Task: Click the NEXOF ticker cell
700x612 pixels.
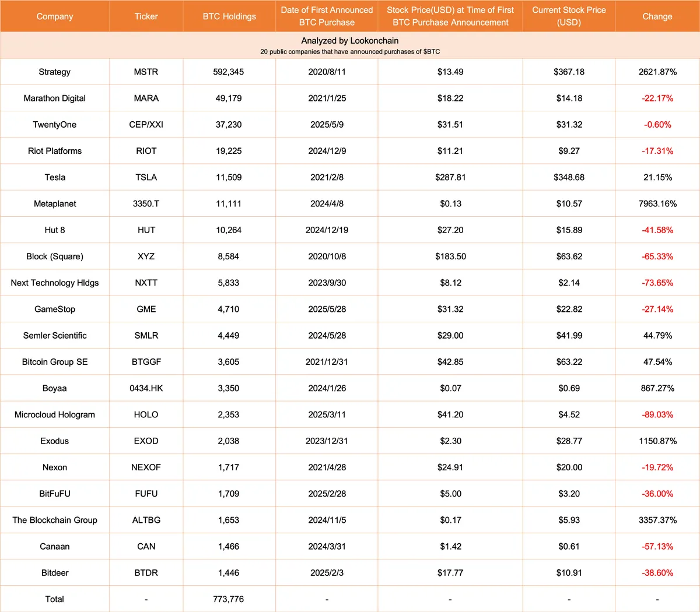Action: tap(146, 467)
